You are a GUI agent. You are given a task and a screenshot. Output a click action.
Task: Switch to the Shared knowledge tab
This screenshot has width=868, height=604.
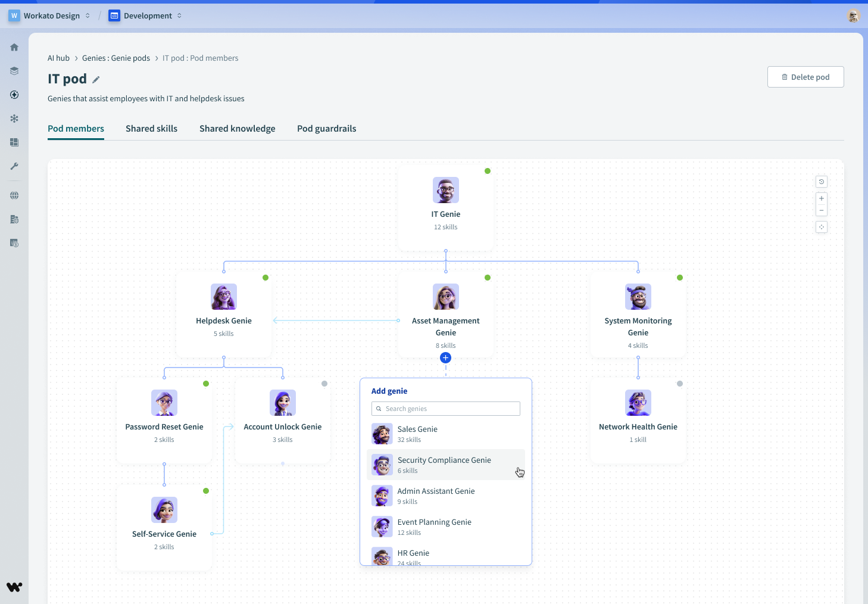(x=237, y=129)
